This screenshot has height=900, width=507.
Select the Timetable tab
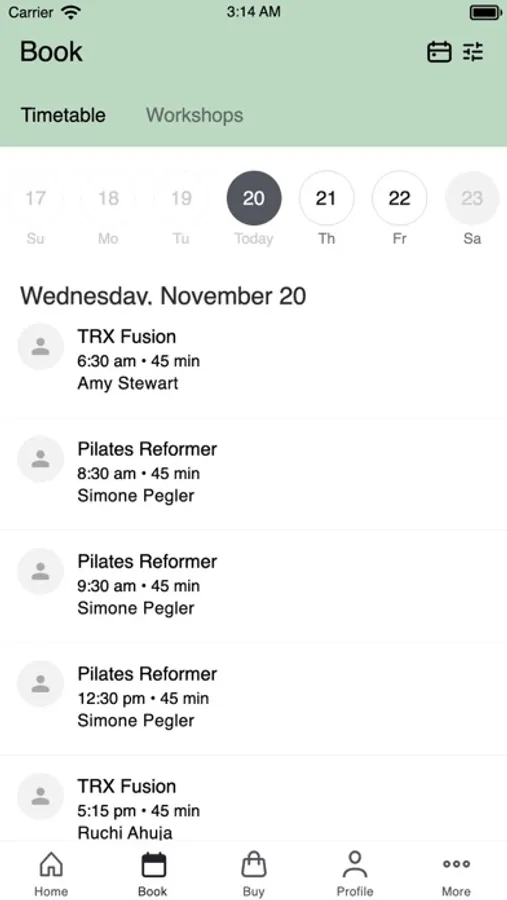pyautogui.click(x=63, y=115)
